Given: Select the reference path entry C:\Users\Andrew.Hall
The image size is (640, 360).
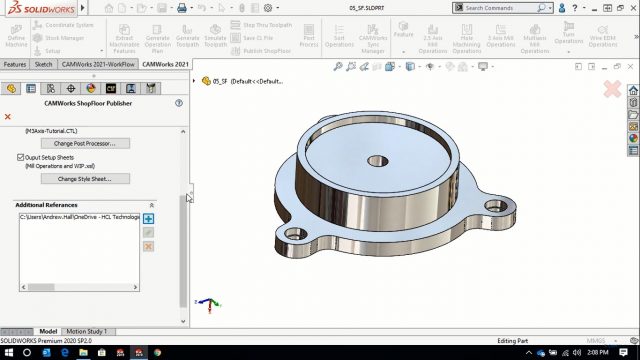Looking at the screenshot, I should [x=79, y=217].
